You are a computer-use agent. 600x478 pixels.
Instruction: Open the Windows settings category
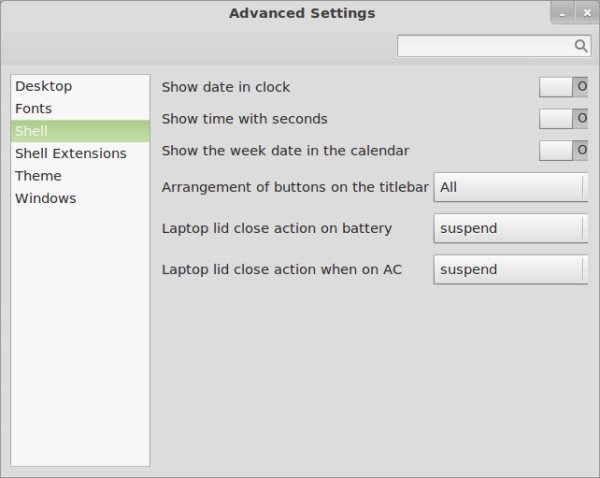coord(46,198)
